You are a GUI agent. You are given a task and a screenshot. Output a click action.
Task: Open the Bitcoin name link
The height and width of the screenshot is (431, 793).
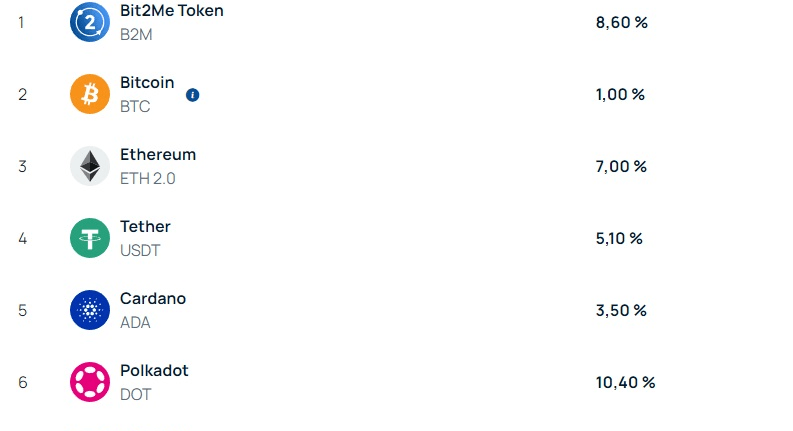click(147, 83)
